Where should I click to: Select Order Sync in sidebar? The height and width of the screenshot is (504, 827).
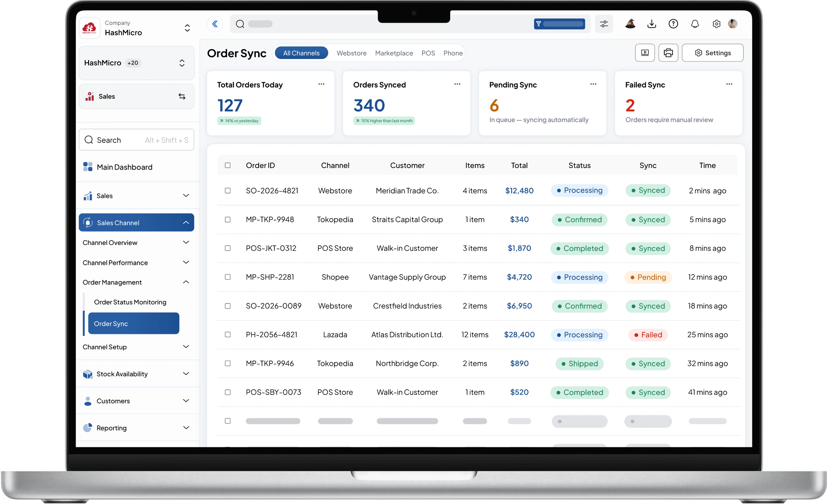tap(133, 324)
